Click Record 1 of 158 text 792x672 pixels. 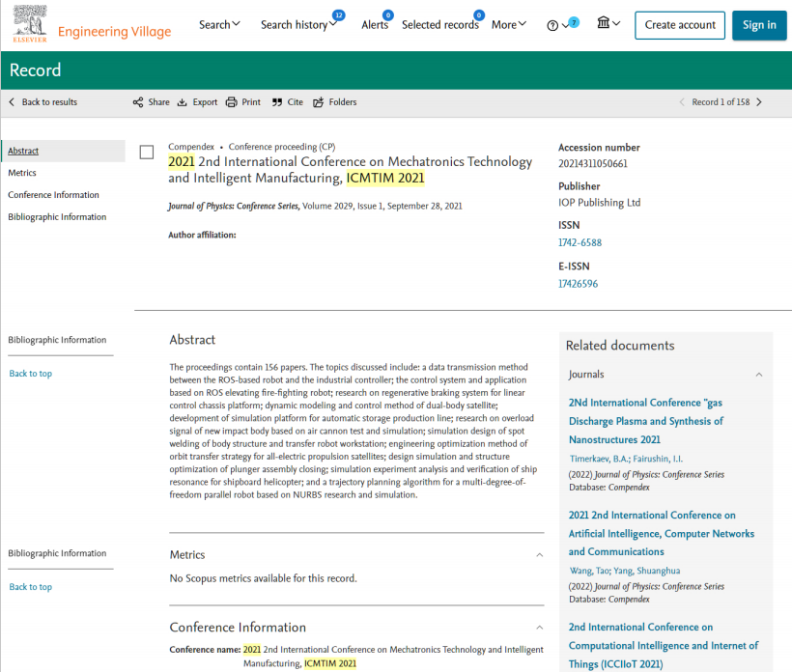721,102
